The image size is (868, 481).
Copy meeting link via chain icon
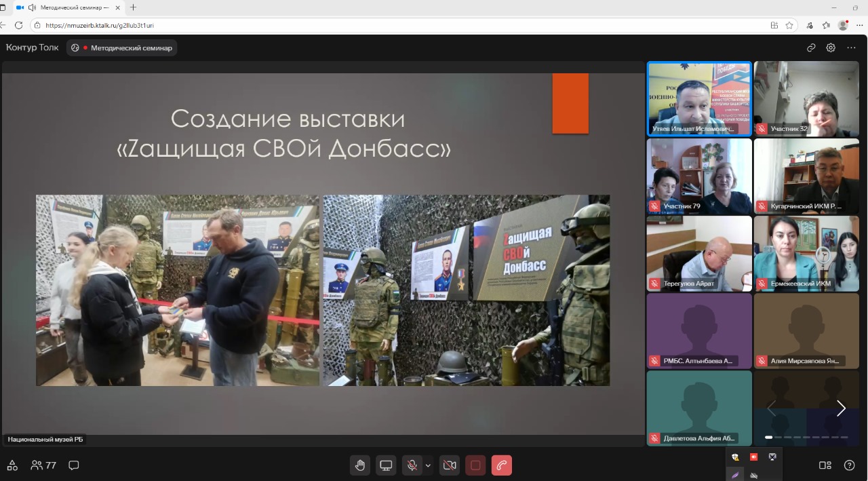[811, 47]
